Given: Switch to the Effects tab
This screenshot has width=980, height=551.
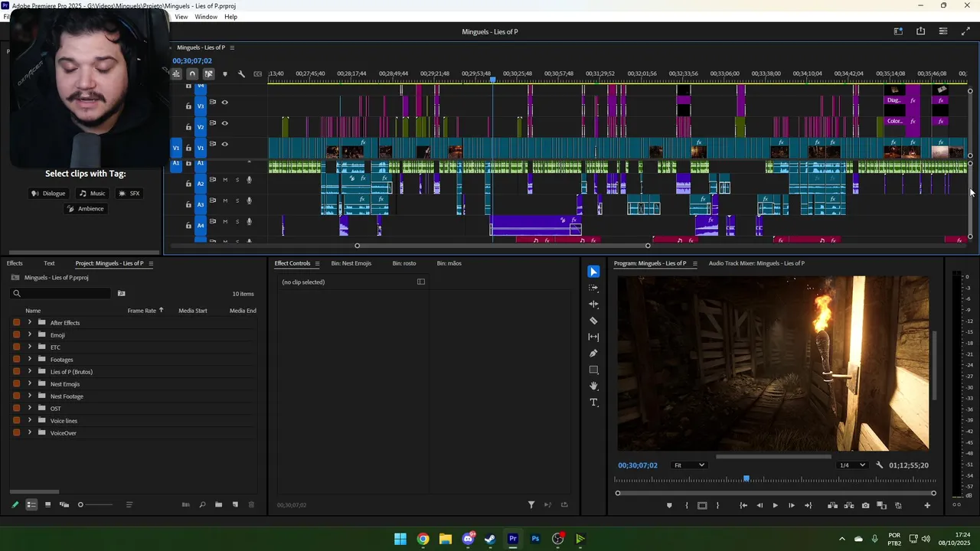Looking at the screenshot, I should click(x=15, y=263).
